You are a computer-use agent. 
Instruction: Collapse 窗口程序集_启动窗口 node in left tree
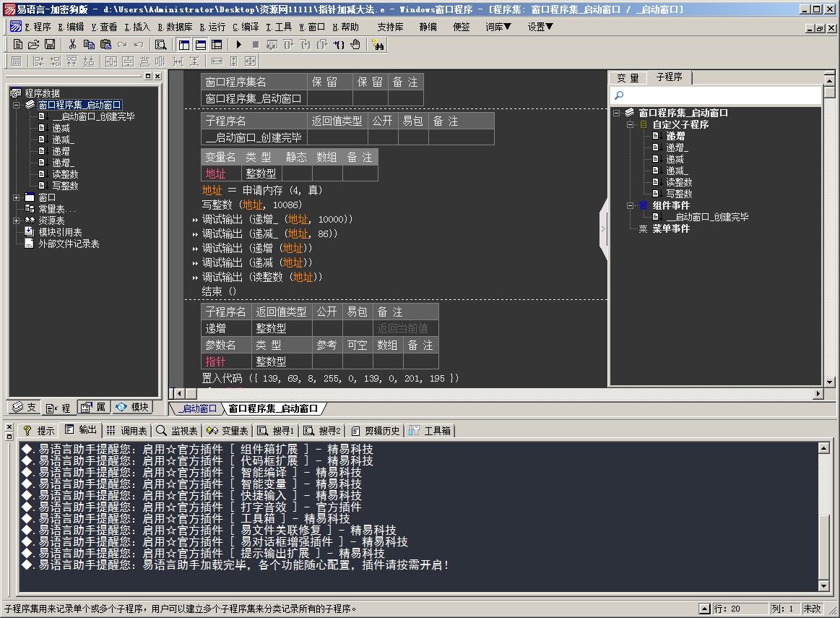coord(16,105)
